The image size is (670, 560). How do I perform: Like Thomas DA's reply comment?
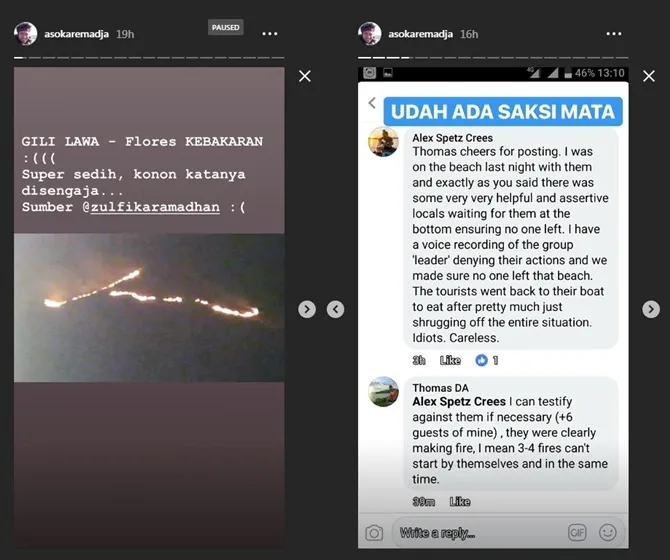[x=460, y=502]
